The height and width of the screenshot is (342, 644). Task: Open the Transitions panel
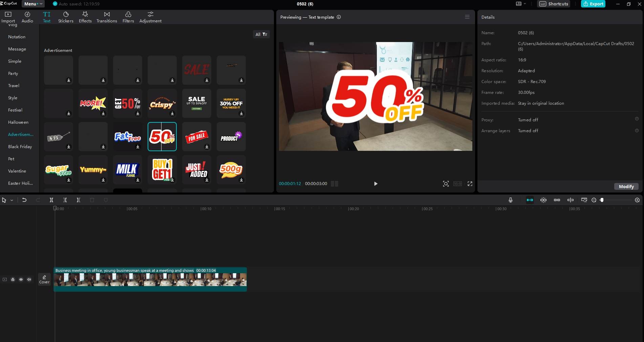pyautogui.click(x=107, y=17)
